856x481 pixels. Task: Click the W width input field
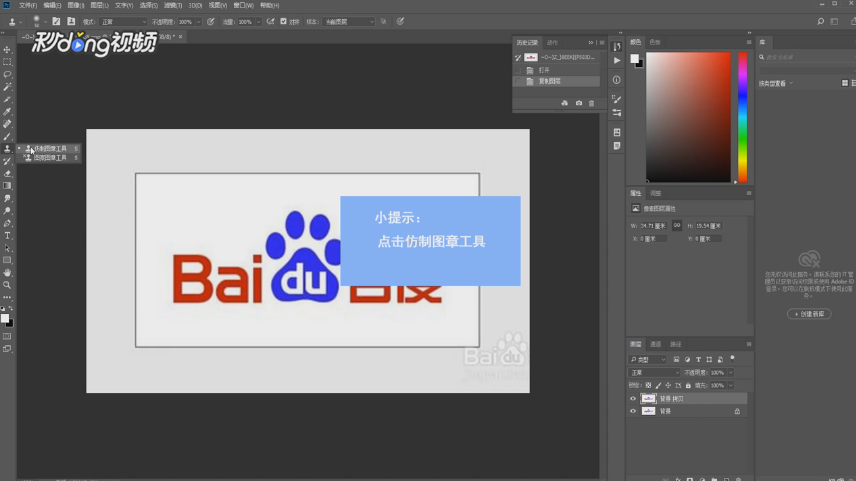[x=653, y=226]
